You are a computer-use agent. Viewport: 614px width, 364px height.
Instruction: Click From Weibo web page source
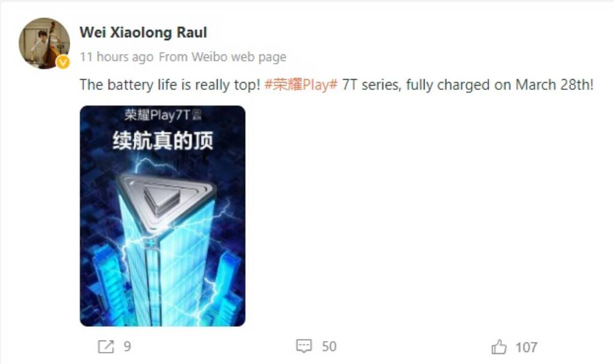point(222,57)
